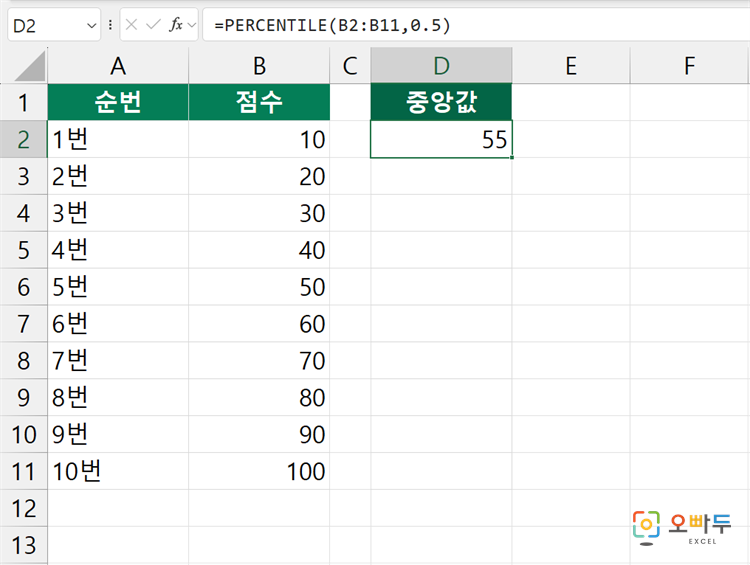This screenshot has width=750, height=565.
Task: Click cell containing 5번
Action: point(118,287)
